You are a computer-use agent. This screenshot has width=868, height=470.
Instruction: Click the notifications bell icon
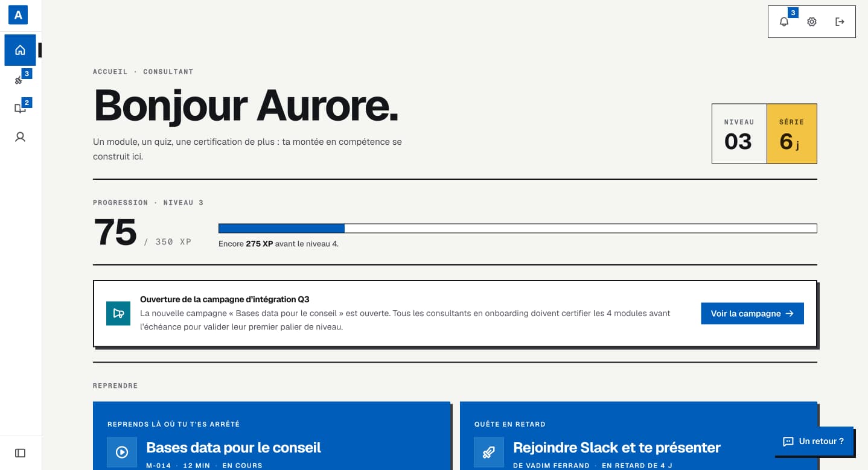(784, 22)
